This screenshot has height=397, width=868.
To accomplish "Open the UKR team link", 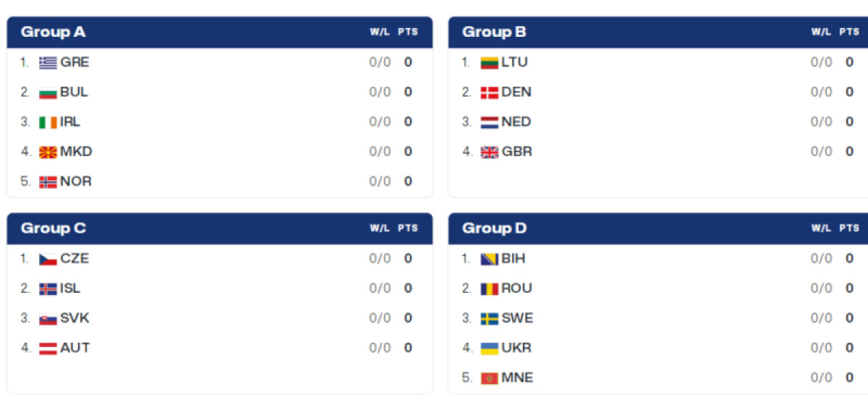I will pos(516,348).
